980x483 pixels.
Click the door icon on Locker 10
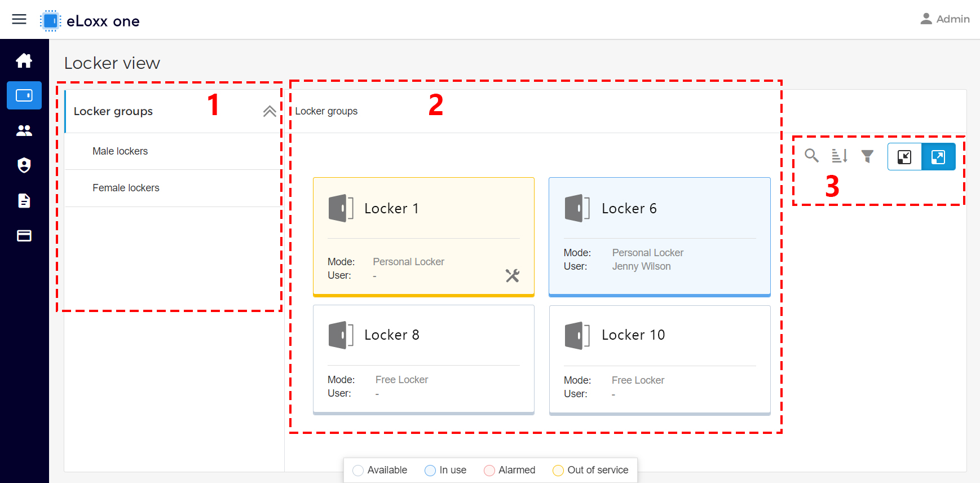click(577, 336)
